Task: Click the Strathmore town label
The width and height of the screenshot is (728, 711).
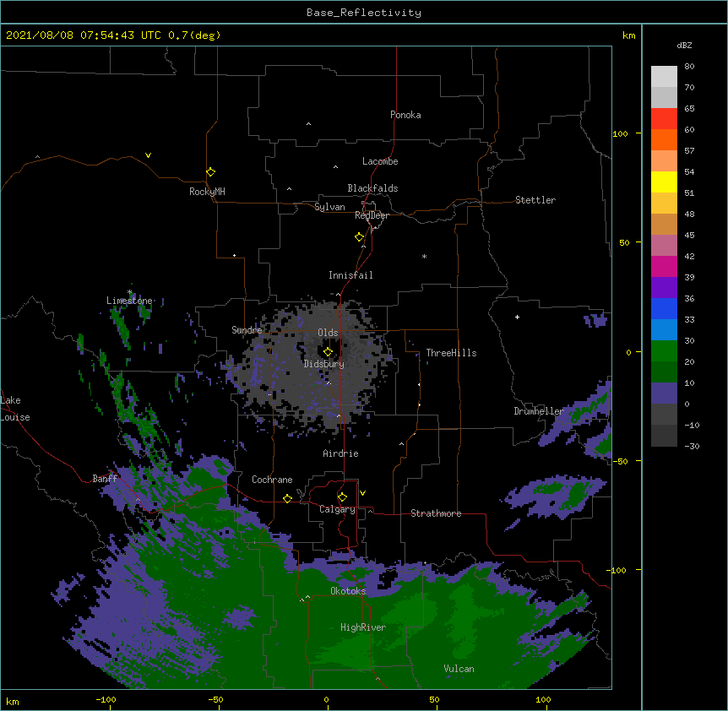Action: (x=436, y=513)
